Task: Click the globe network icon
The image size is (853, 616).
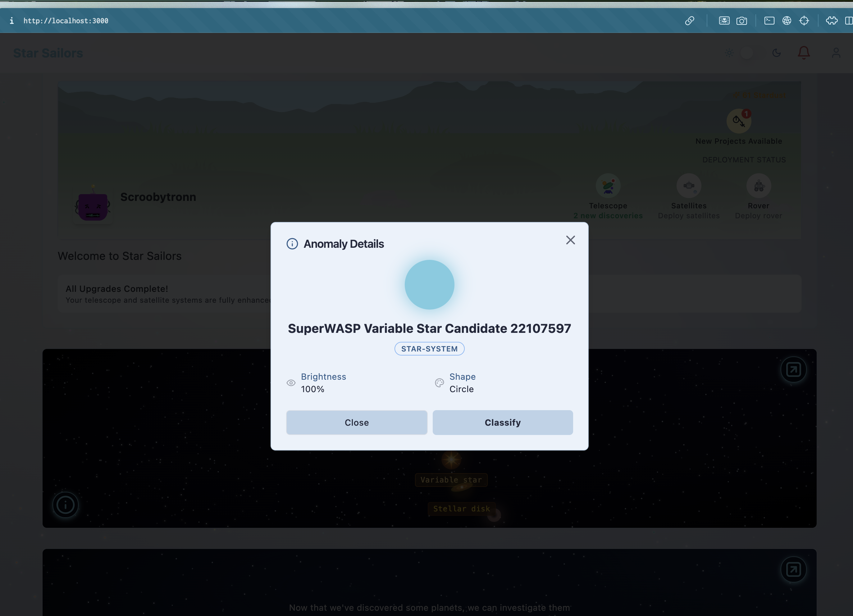Action: pos(787,21)
